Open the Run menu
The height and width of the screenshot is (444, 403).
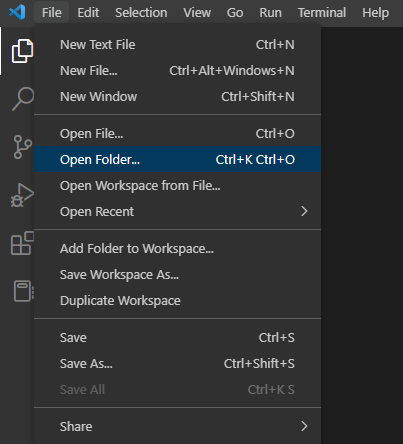[x=270, y=13]
